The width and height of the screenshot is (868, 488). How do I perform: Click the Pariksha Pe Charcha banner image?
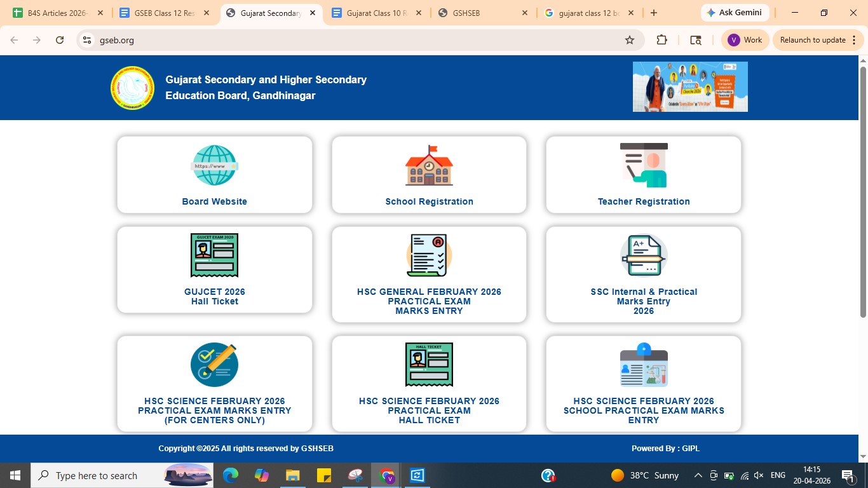[x=690, y=87]
